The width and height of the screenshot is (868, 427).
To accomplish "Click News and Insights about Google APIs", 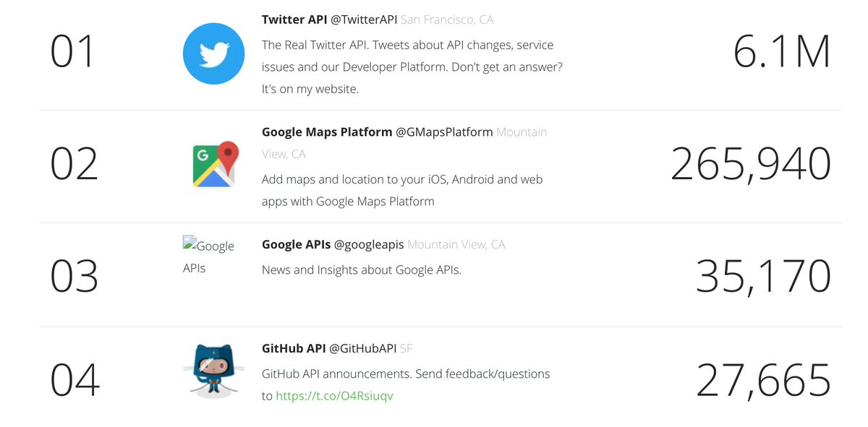I will pyautogui.click(x=362, y=270).
